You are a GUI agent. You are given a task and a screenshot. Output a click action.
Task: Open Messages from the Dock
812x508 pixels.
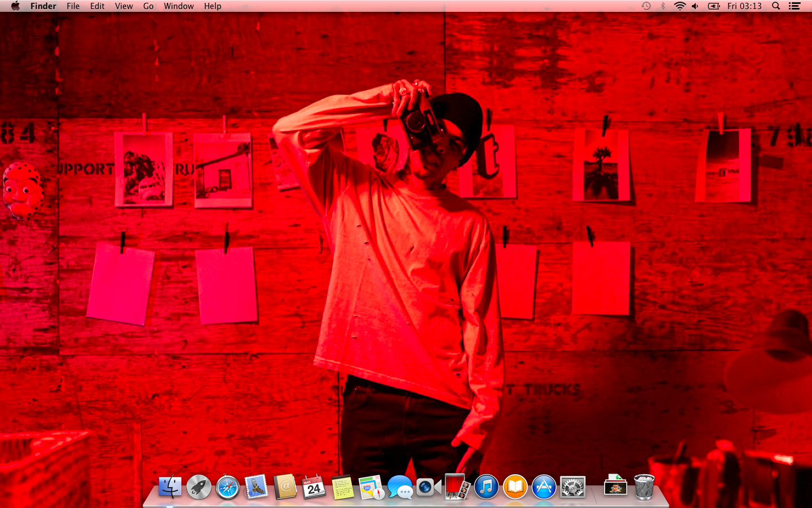[400, 487]
